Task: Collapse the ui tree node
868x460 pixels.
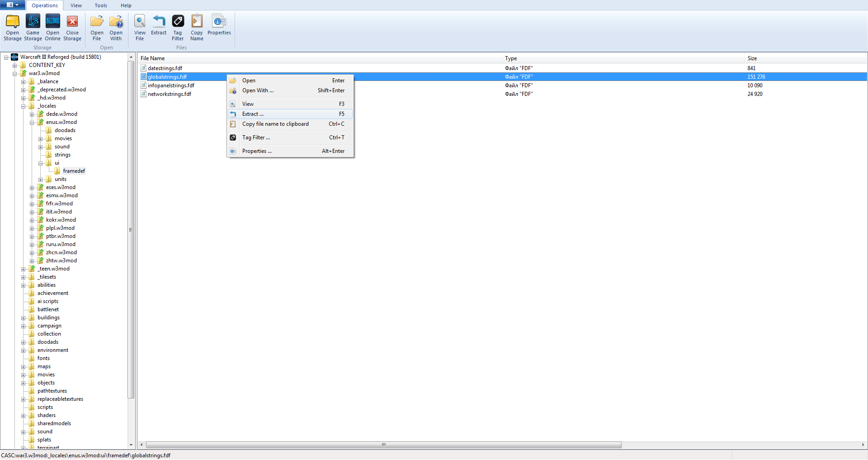Action: [x=40, y=163]
